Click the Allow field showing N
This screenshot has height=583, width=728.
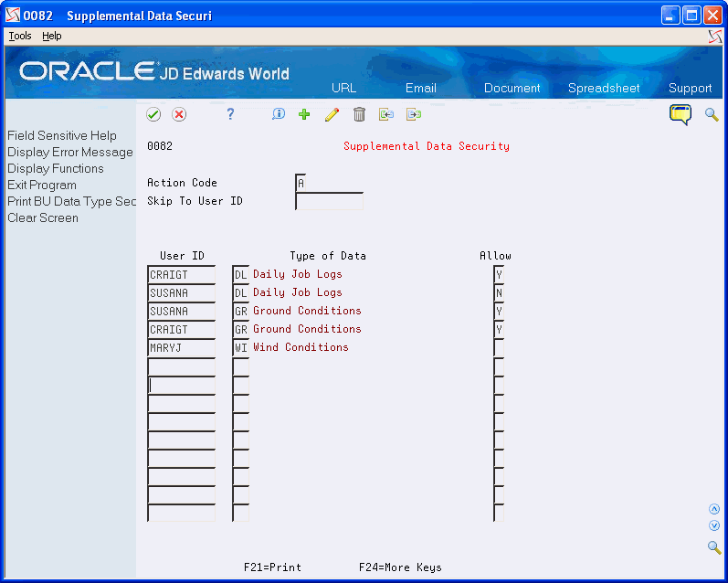coord(499,292)
